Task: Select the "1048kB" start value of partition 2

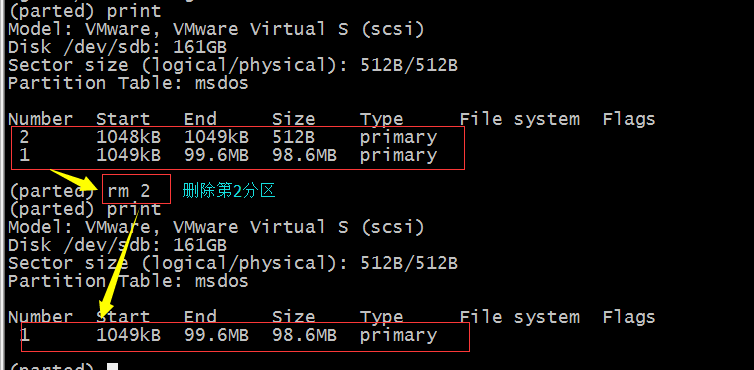Action: tap(128, 137)
